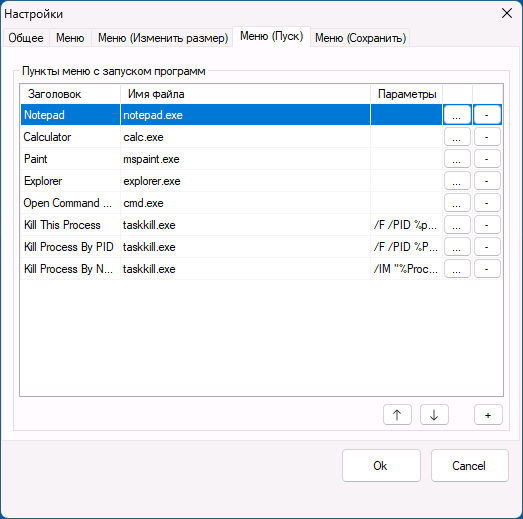
Task: Click the explorer.exe file name cell
Action: coord(245,181)
